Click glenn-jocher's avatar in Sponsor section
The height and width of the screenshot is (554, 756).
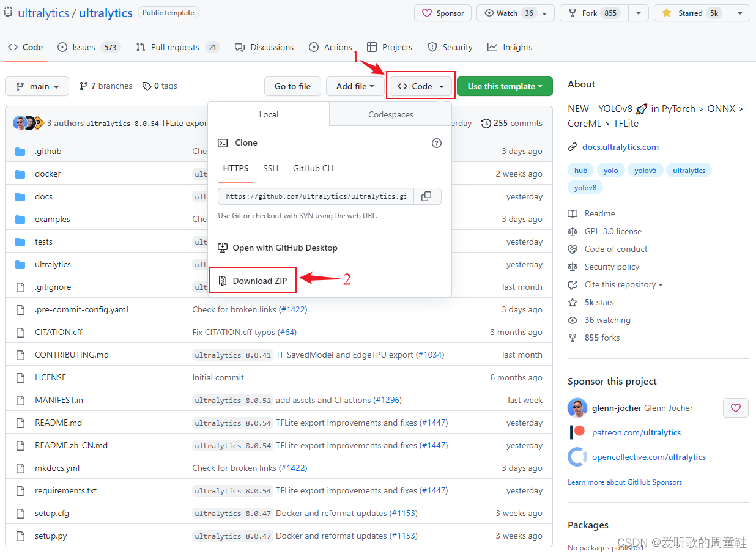[577, 408]
